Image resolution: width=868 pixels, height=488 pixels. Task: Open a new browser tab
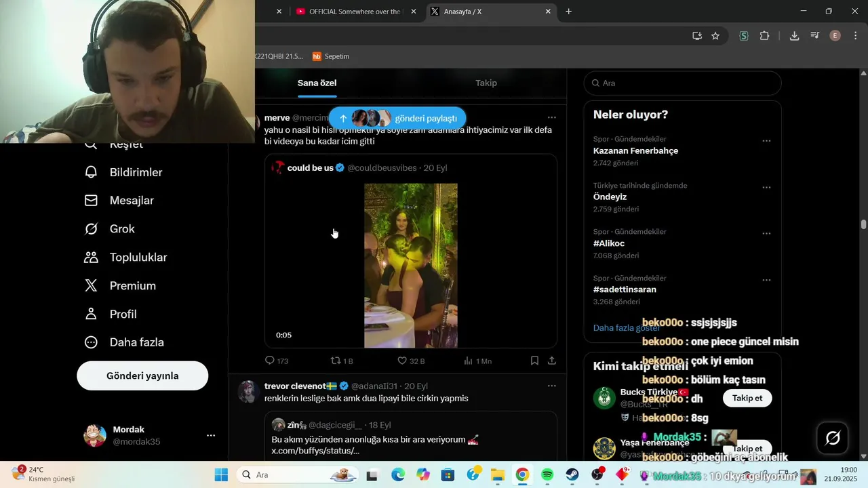(x=568, y=12)
